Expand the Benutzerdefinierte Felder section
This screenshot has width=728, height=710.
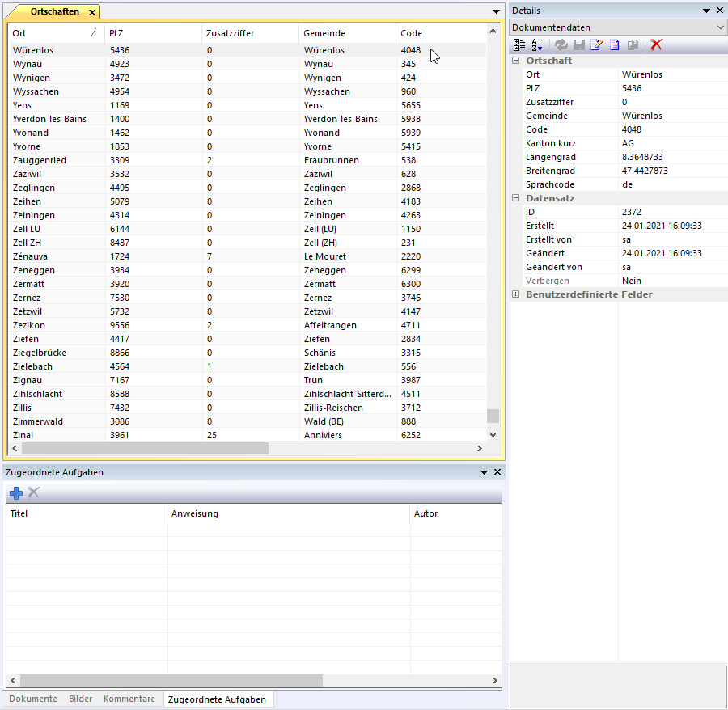(x=515, y=294)
